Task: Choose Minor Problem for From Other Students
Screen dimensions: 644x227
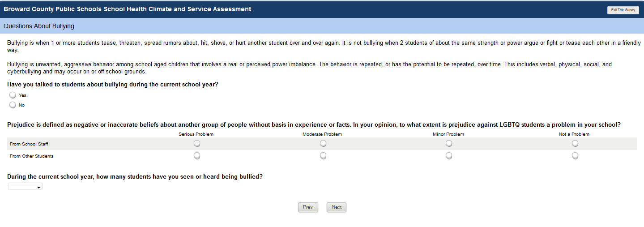Action: (x=449, y=156)
